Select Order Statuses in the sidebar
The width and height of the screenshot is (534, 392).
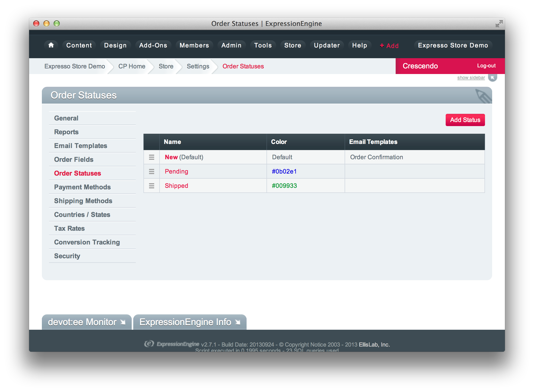[x=92, y=173]
